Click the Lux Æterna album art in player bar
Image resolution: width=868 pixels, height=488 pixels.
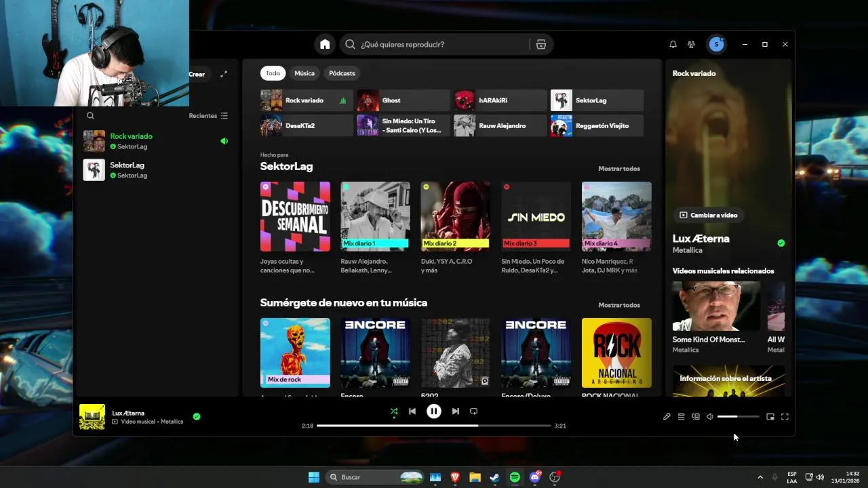[x=92, y=417]
